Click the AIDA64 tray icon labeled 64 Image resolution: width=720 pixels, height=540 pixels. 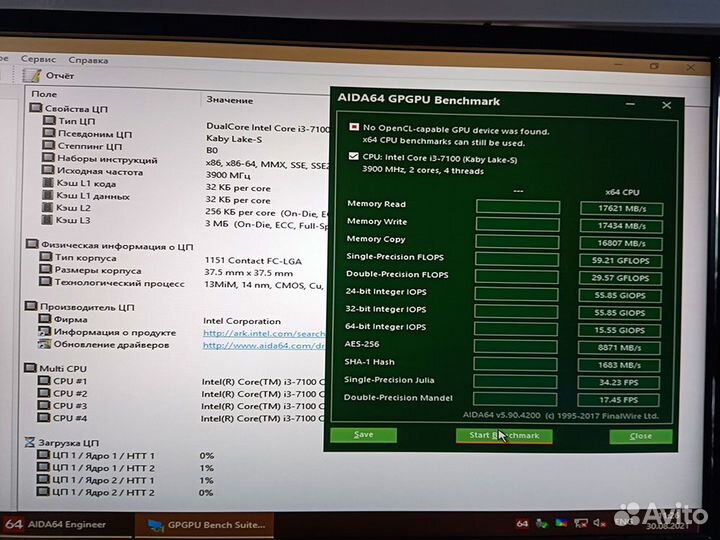(x=522, y=523)
